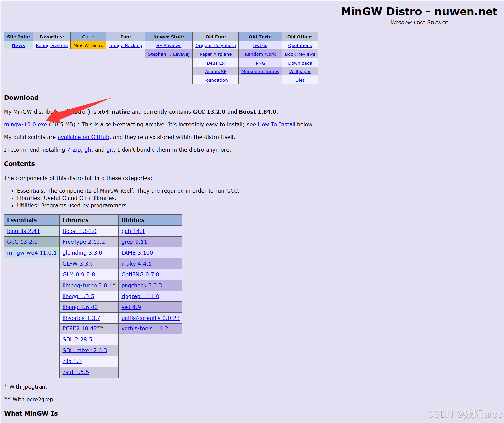
Task: Open GLFW 3.3.9 link
Action: click(78, 264)
